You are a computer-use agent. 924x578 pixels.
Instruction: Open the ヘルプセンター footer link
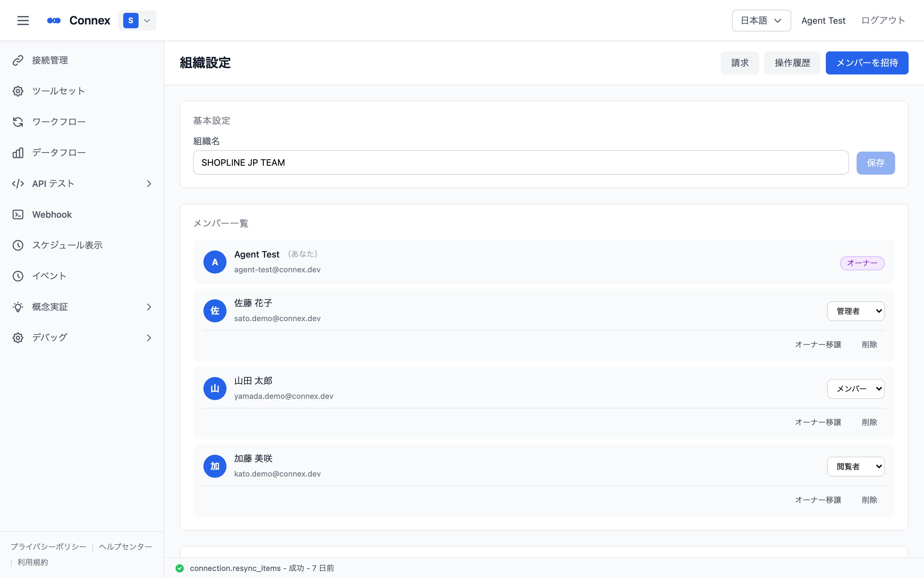126,547
